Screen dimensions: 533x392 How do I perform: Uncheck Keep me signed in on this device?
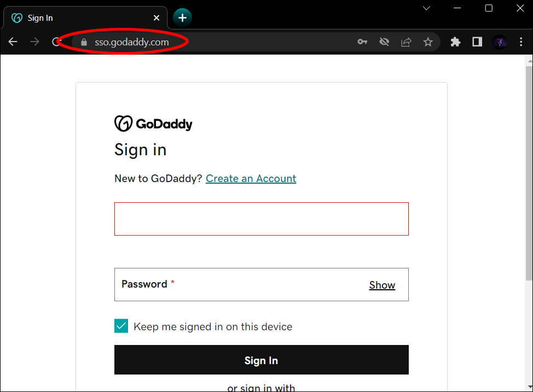coord(121,326)
